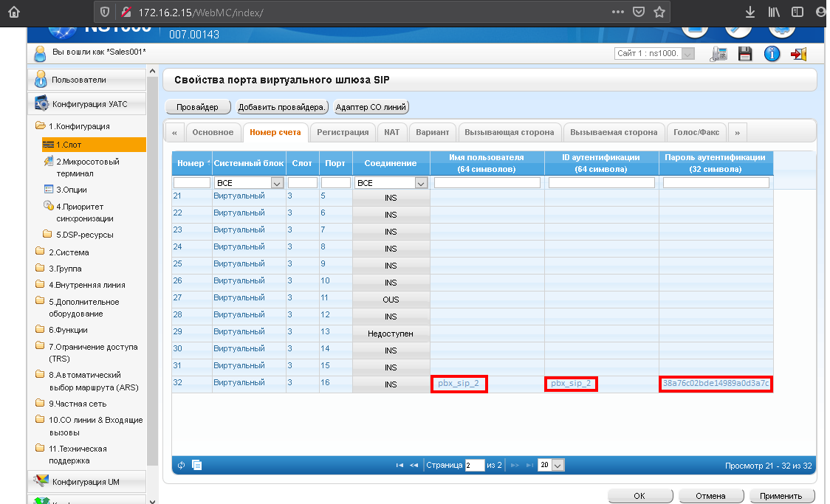Click the logout door icon

coord(798,54)
